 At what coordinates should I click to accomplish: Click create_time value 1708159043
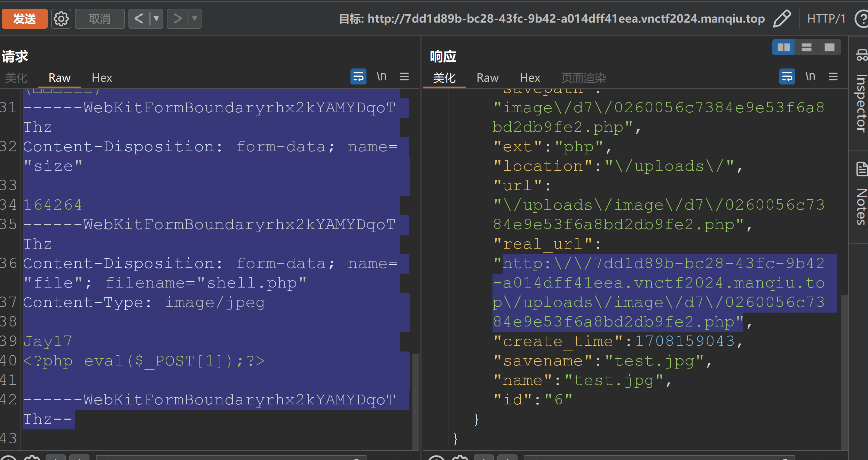point(685,341)
